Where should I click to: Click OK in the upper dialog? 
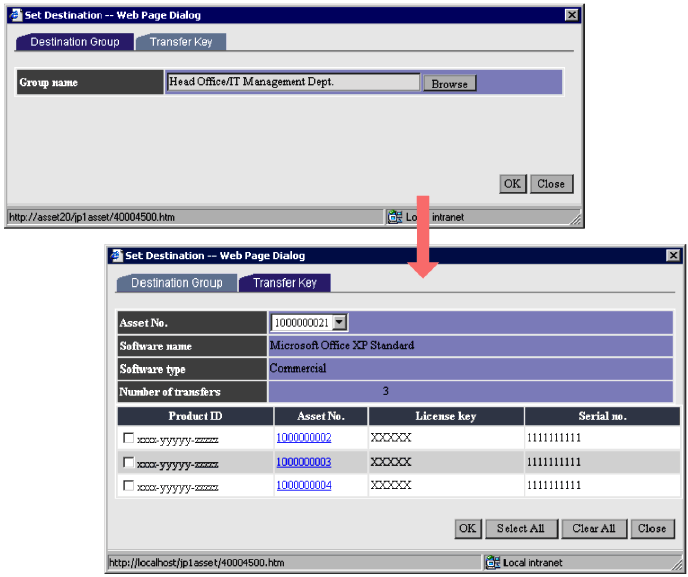(512, 184)
